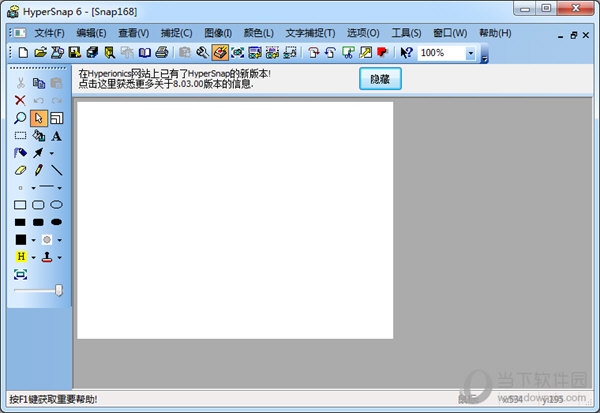
Task: Open the highlighter options dropdown arrow
Action: (33, 258)
